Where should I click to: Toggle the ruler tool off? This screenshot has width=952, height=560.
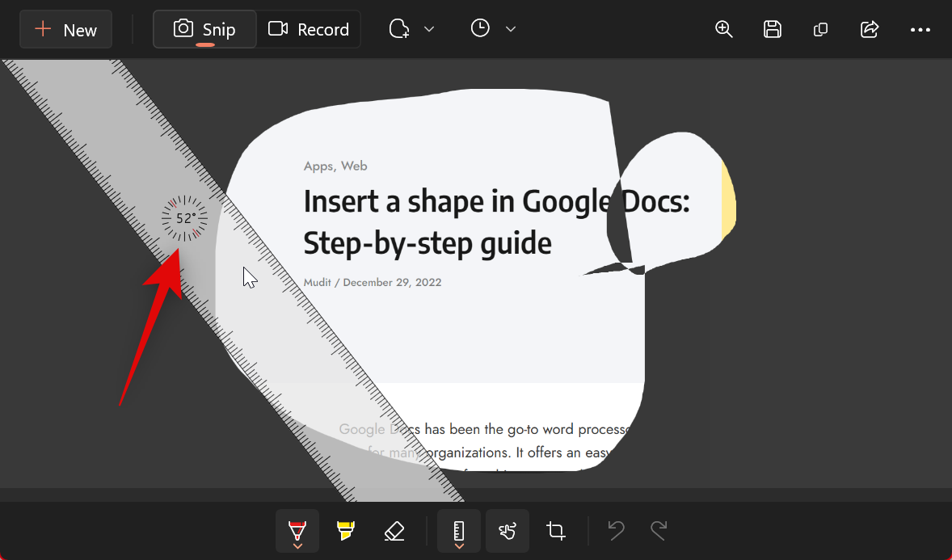click(459, 531)
